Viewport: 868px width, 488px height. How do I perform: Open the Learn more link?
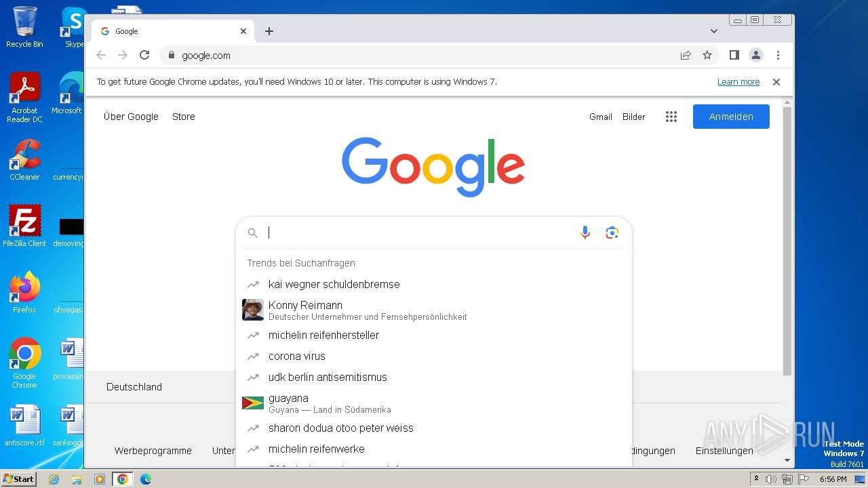(738, 82)
